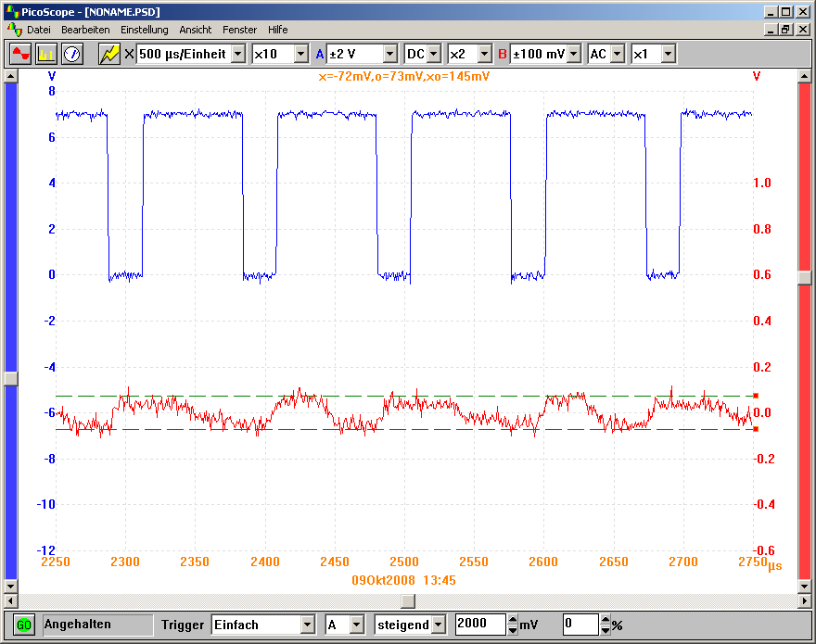Click the PicoScope title bar icon
This screenshot has width=816, height=644.
[x=11, y=11]
